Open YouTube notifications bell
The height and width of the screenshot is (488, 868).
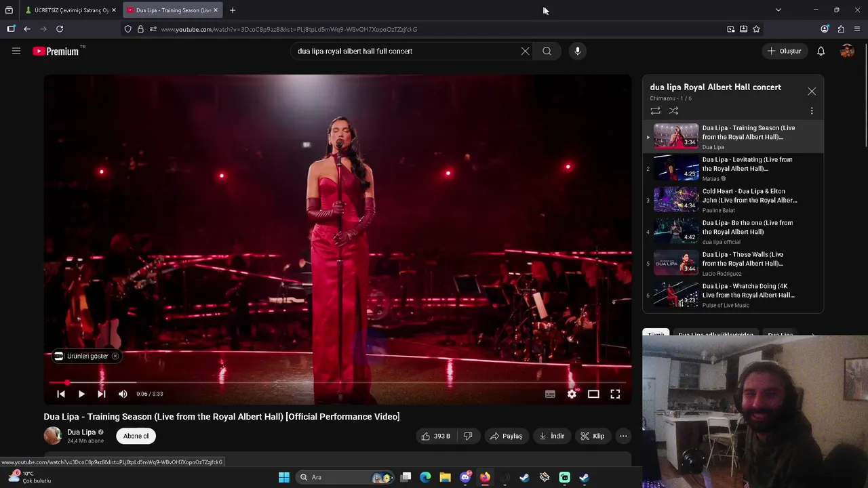click(821, 51)
